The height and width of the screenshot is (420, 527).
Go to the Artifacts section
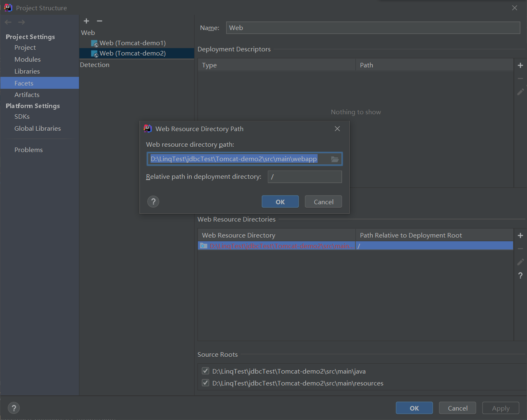point(27,95)
